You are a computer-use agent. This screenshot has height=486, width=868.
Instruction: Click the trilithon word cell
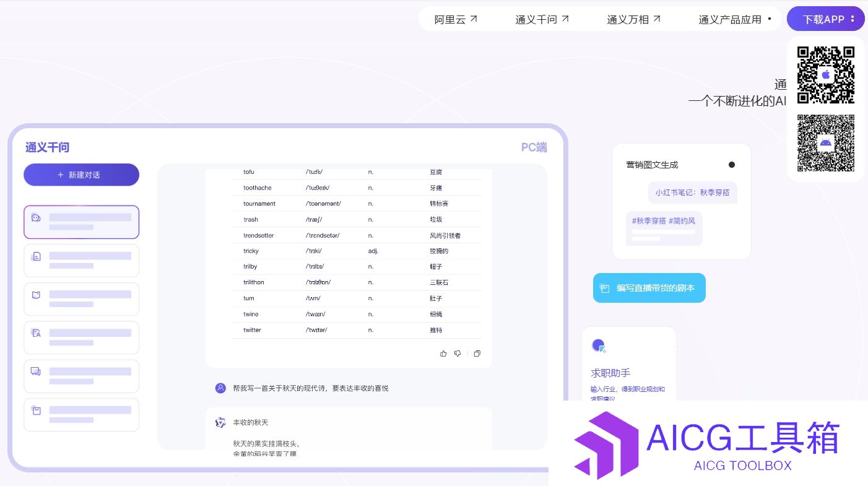click(254, 282)
